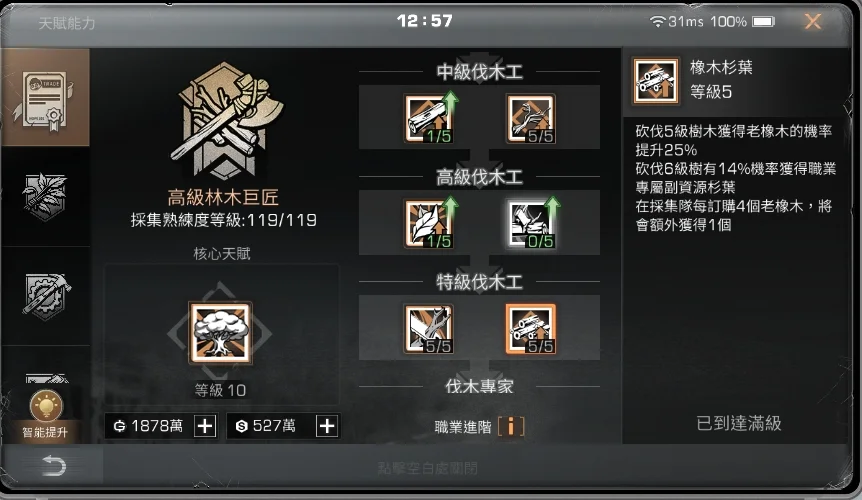Image resolution: width=862 pixels, height=500 pixels.
Task: Select the branch skill under 特級伐木工
Action: click(x=429, y=329)
